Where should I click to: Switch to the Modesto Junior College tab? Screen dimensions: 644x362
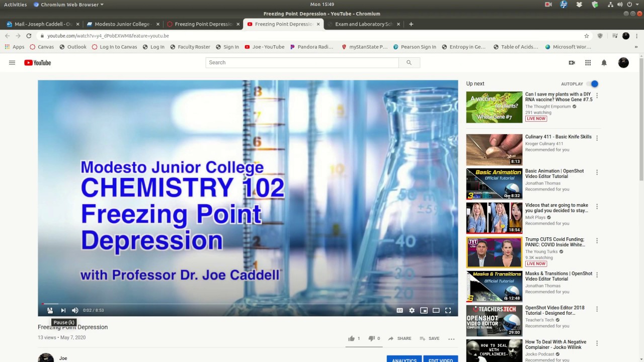[x=122, y=24]
